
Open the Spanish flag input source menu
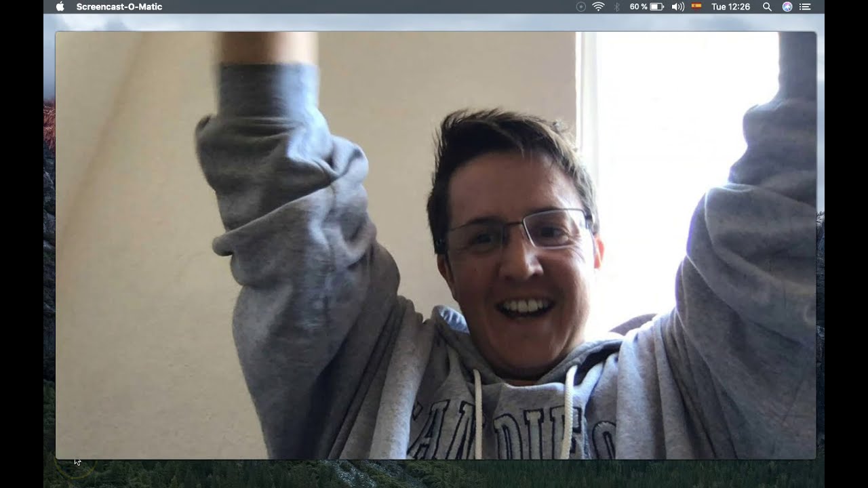coord(696,6)
